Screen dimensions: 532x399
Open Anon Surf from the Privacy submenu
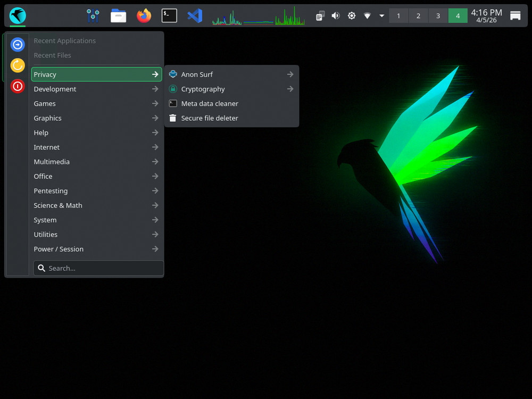197,74
